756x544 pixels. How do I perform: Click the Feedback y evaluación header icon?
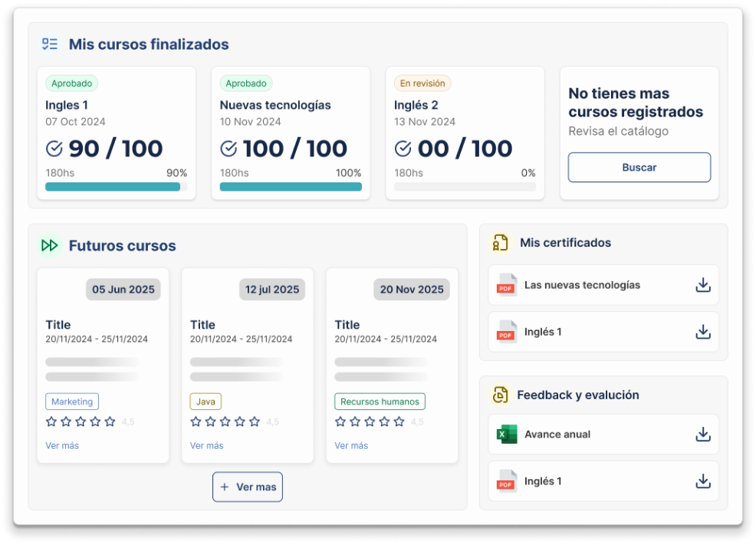[x=501, y=395]
